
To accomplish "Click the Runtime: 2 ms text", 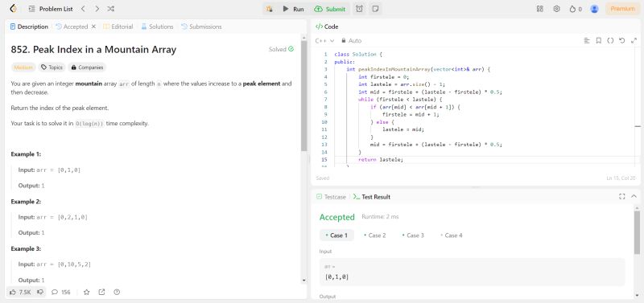I will point(380,216).
